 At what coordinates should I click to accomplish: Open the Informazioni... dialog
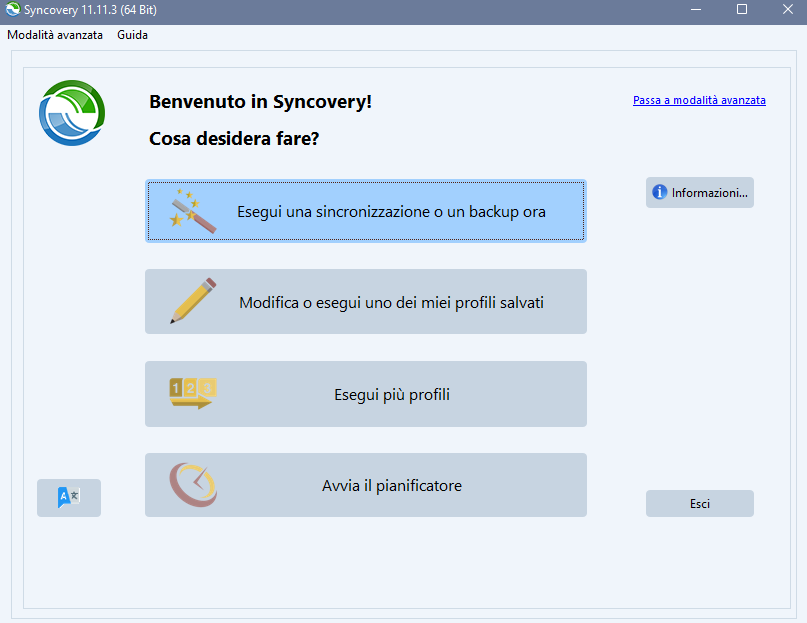click(699, 193)
